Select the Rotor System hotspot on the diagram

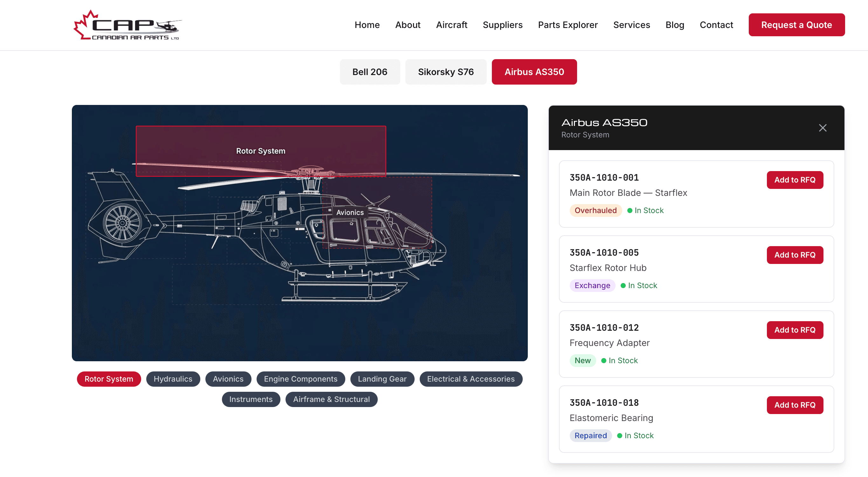[x=260, y=151]
